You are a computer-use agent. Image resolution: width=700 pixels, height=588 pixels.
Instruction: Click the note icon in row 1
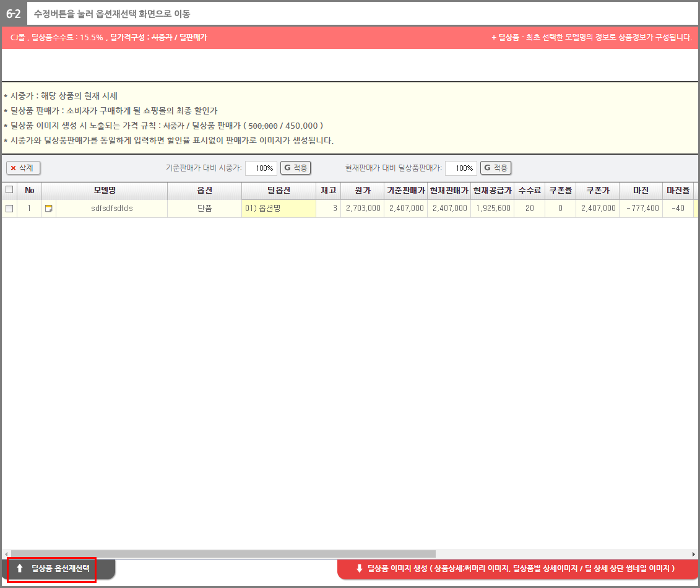point(49,209)
